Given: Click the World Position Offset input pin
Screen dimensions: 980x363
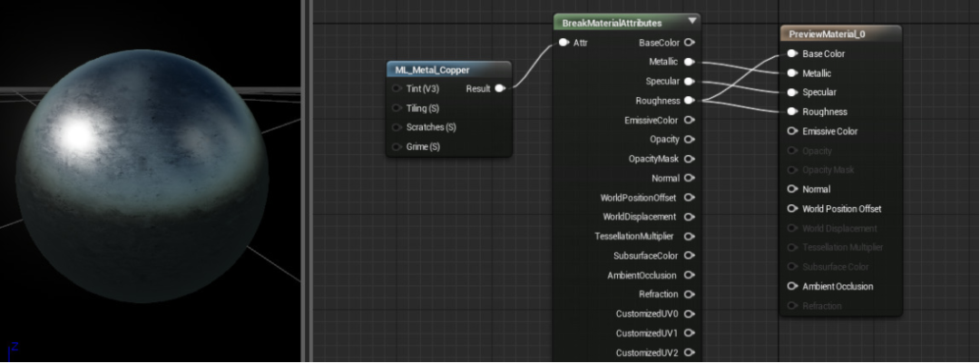Looking at the screenshot, I should (792, 209).
